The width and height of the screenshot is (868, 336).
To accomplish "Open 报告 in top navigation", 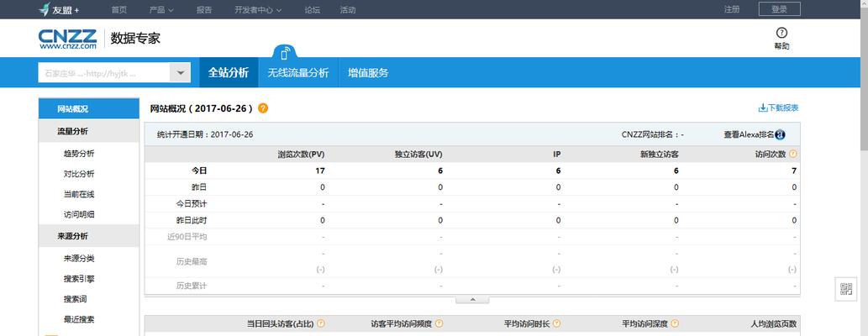I will point(203,9).
